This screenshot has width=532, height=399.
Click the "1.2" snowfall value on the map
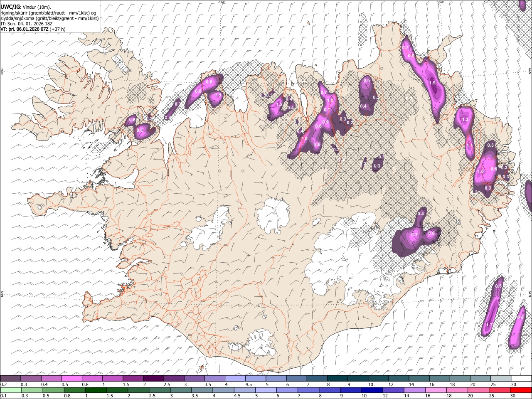(x=279, y=104)
